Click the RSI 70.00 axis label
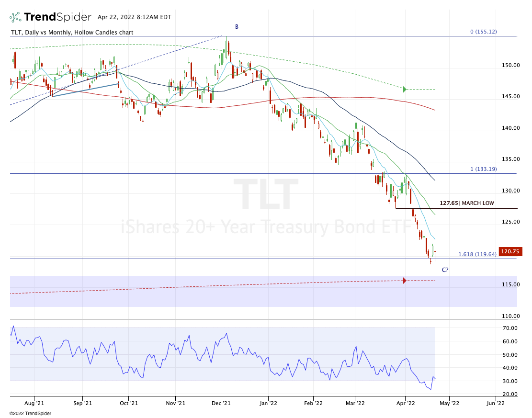The height and width of the screenshot is (418, 532). point(510,328)
